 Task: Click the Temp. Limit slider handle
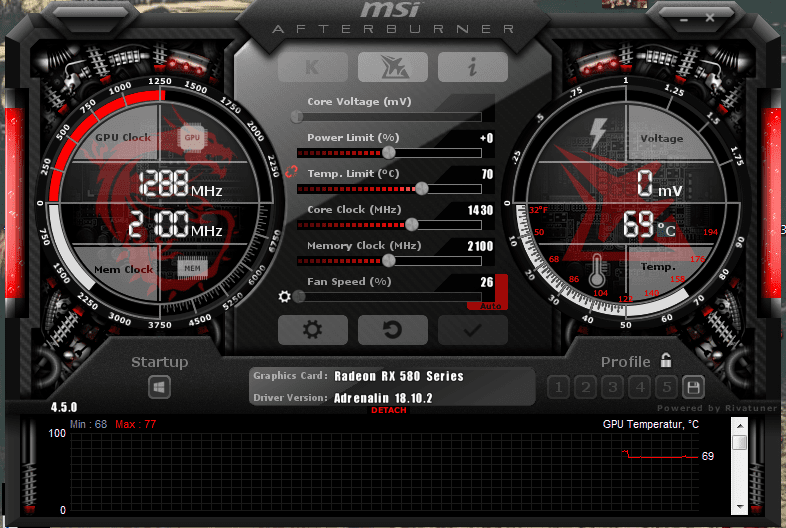422,189
